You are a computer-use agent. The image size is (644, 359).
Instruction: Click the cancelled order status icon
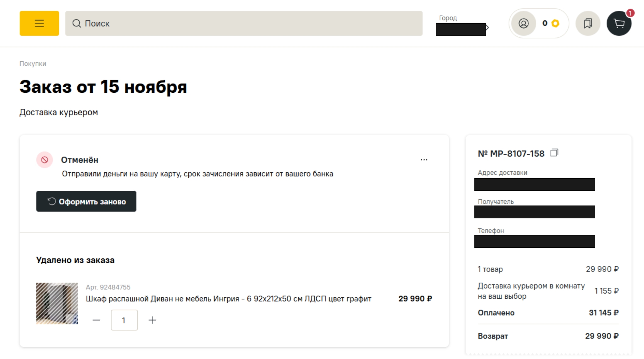coord(45,160)
